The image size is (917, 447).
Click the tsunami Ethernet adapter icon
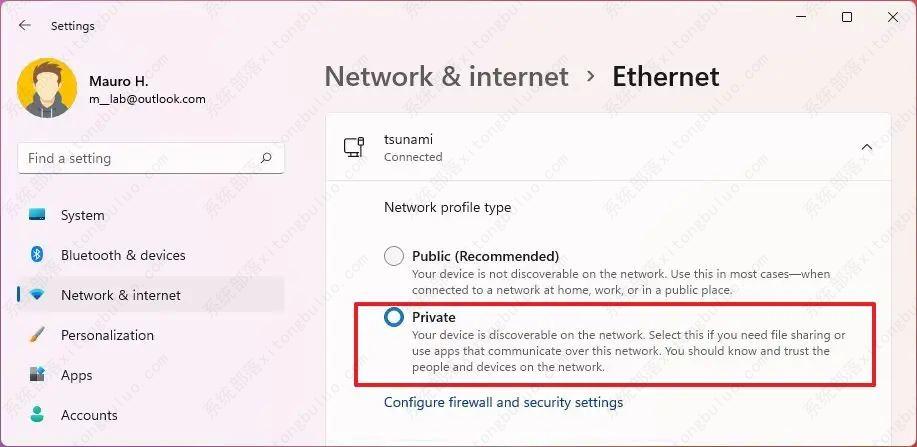pos(354,147)
